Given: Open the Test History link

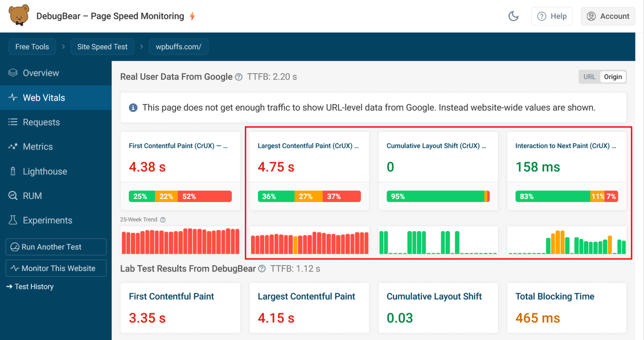Looking at the screenshot, I should (x=30, y=286).
